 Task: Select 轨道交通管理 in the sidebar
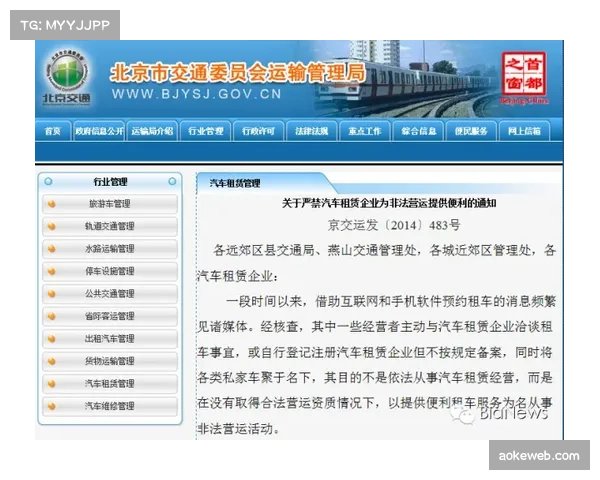(110, 227)
